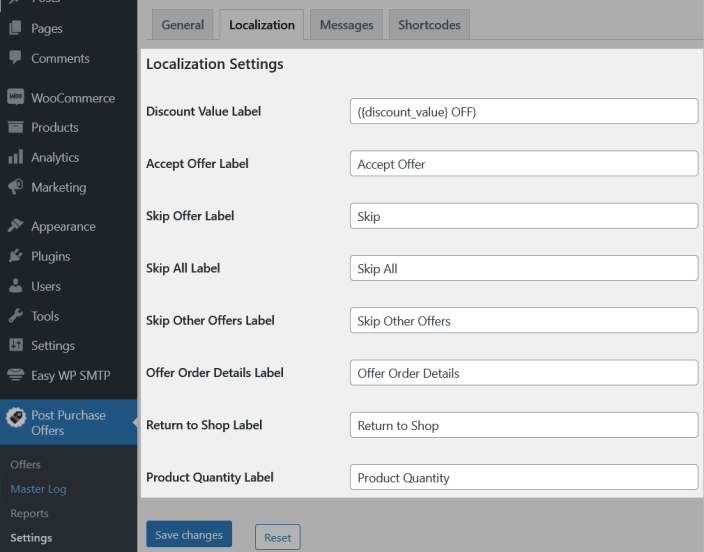This screenshot has width=704, height=552.
Task: Click the Users person icon
Action: [16, 286]
